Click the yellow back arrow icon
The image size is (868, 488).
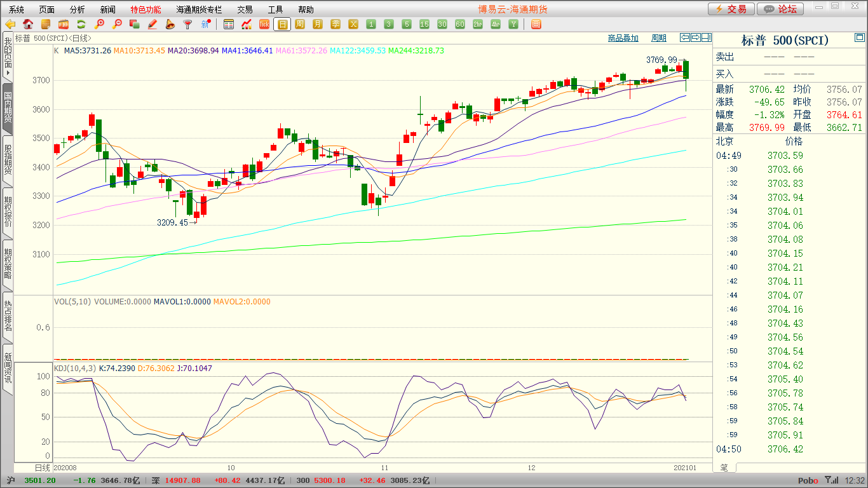click(10, 25)
